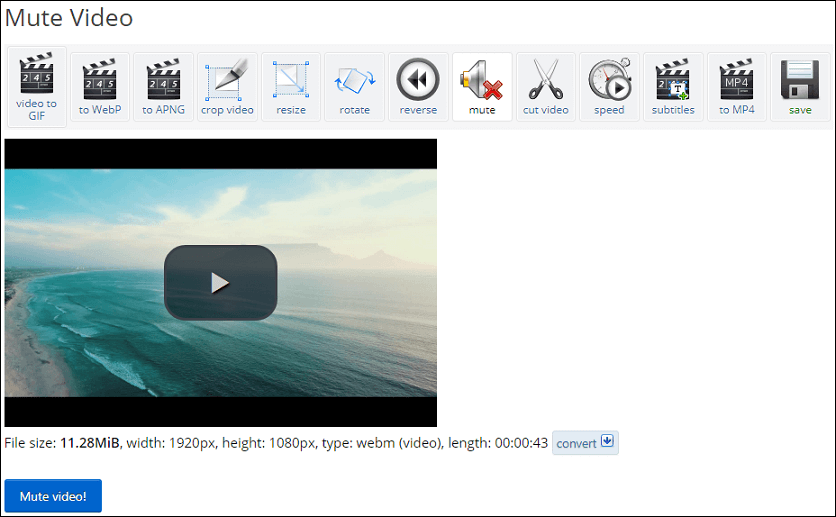Open the cut video scissors tool
The height and width of the screenshot is (517, 836).
(545, 87)
